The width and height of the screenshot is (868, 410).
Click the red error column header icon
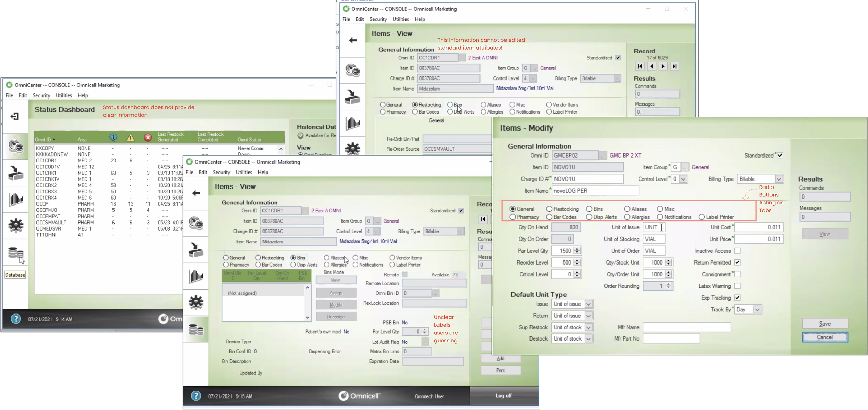tap(148, 137)
